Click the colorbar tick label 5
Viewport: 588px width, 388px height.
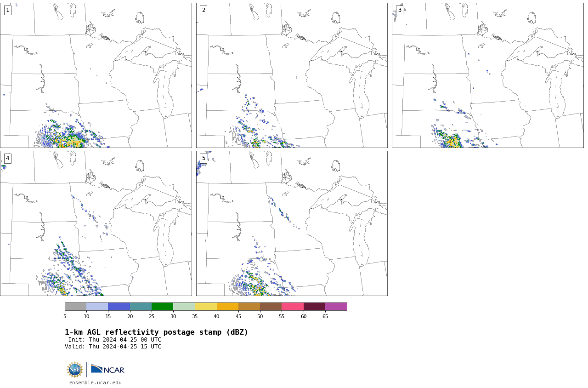pos(65,316)
